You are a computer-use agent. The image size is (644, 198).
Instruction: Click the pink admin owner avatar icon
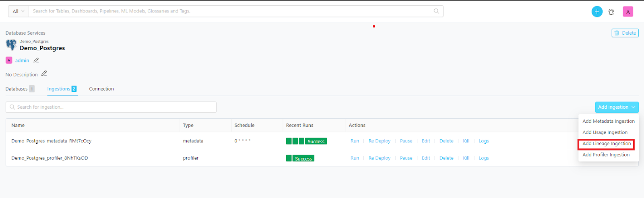tap(9, 60)
